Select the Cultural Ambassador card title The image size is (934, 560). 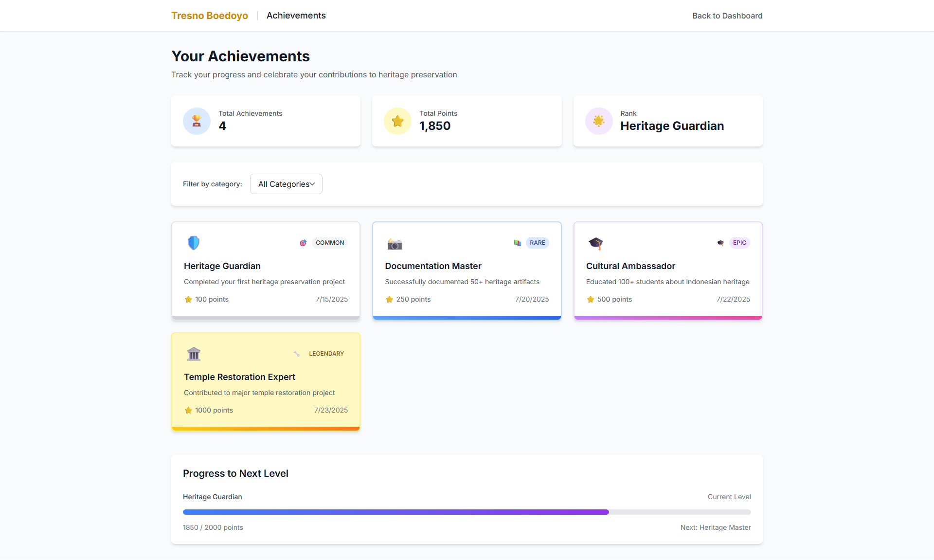point(630,266)
